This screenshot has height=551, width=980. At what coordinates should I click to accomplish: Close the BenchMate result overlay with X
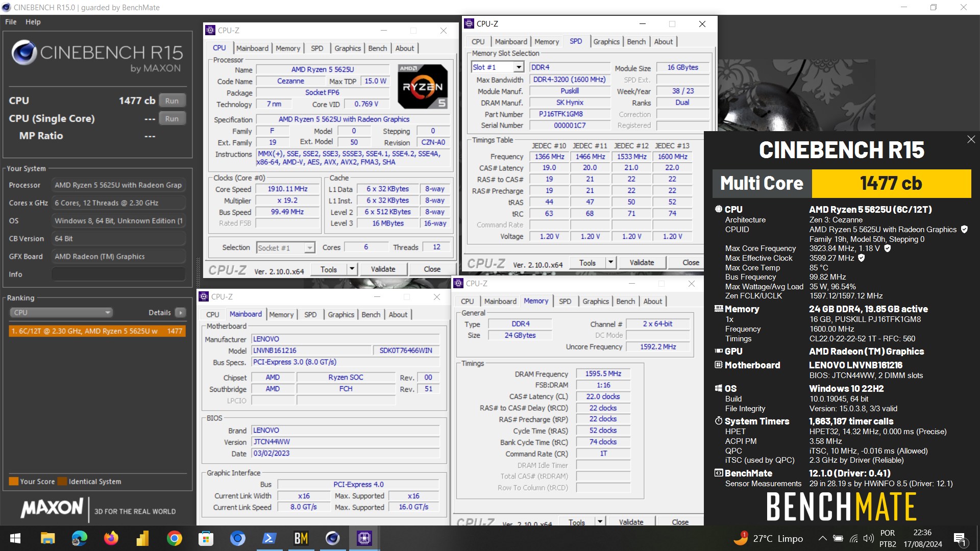pyautogui.click(x=971, y=139)
